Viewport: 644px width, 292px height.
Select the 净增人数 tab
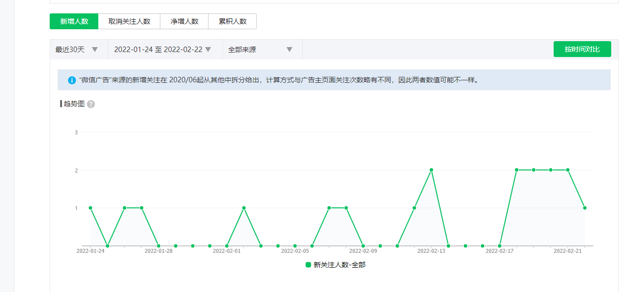pos(184,21)
